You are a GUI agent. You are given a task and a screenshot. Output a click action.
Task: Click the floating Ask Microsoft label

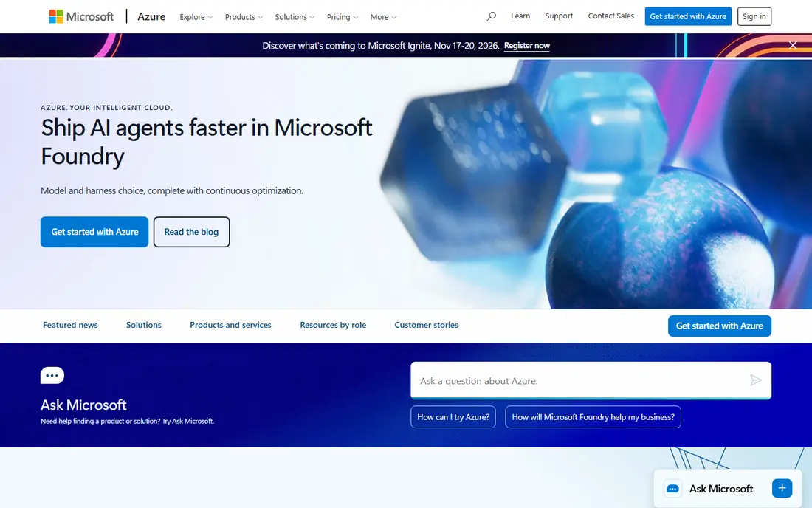point(721,489)
